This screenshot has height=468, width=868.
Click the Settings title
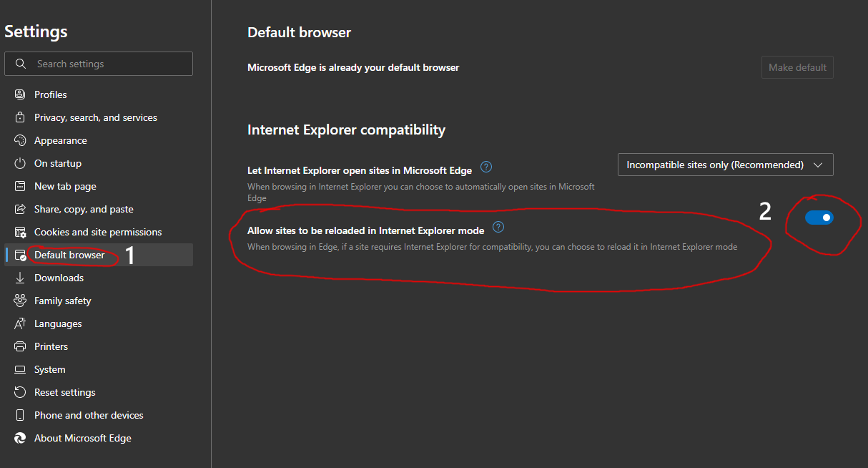[36, 31]
